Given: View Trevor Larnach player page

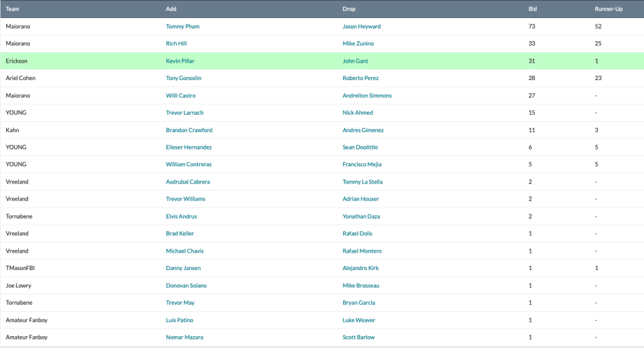Looking at the screenshot, I should (x=184, y=113).
